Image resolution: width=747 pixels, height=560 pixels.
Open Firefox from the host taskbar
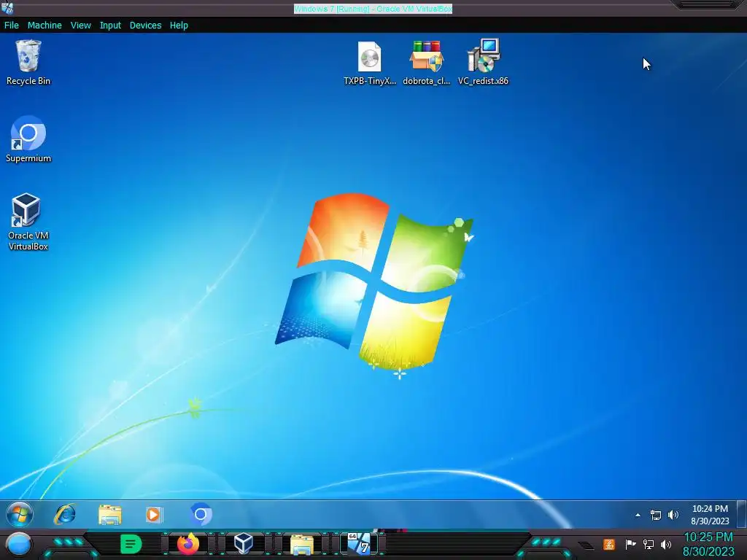tap(187, 544)
